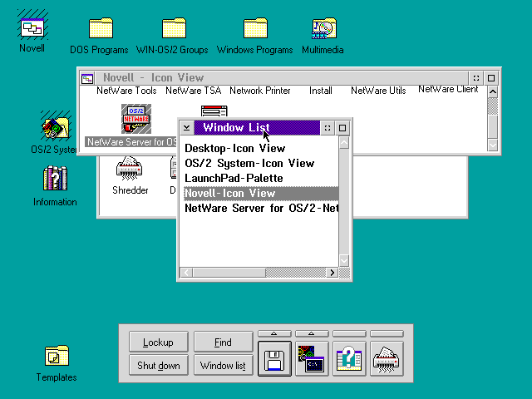
Task: Click the Window List horizontal scrollbar thumb
Action: (229, 273)
